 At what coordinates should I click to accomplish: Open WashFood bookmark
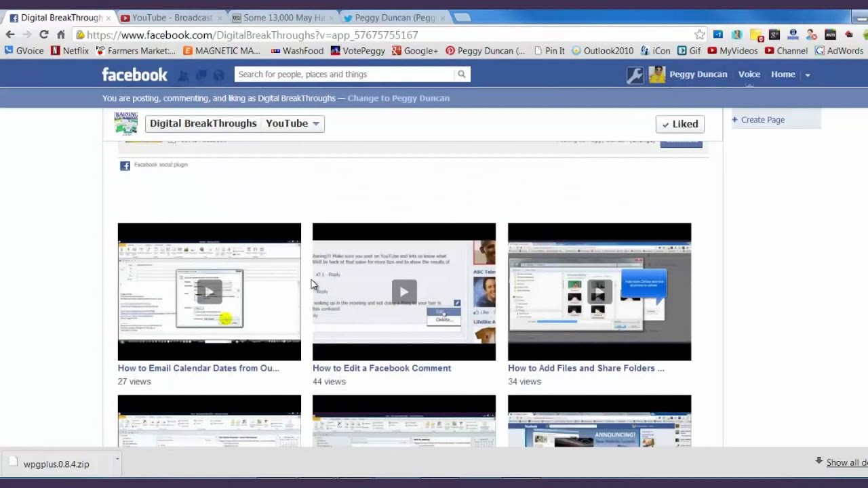tap(297, 51)
